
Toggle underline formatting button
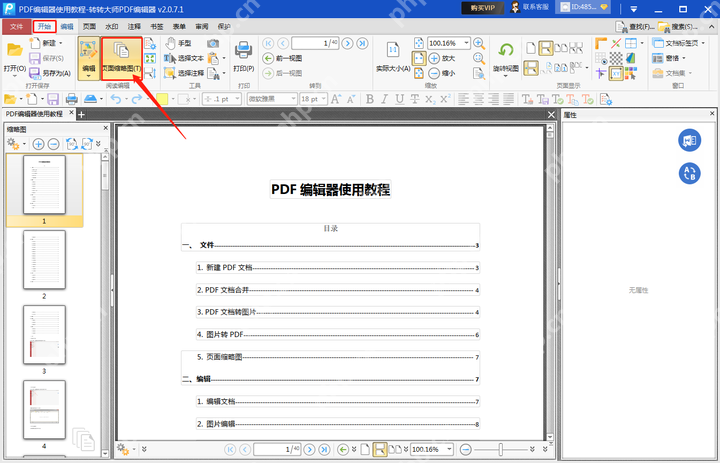click(400, 99)
